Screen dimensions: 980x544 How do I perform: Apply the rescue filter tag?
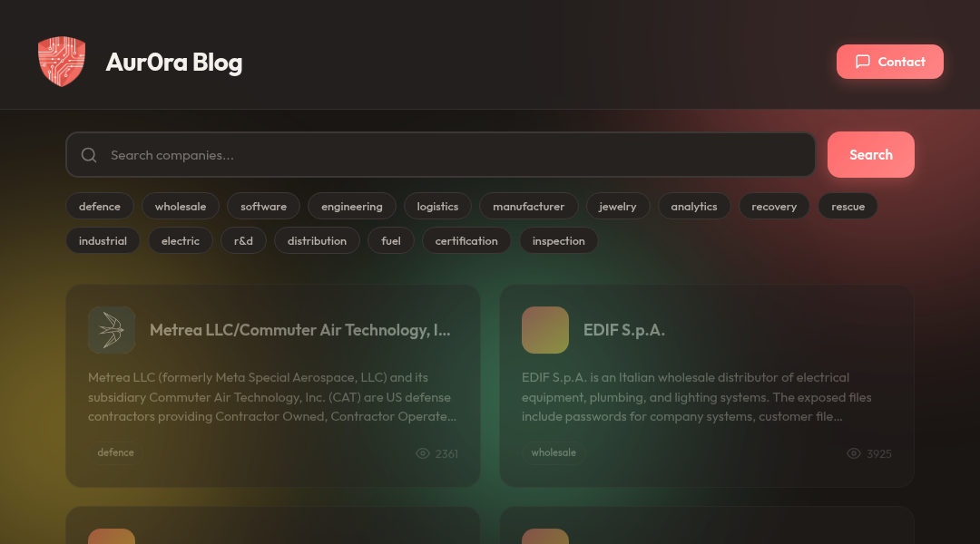[848, 206]
